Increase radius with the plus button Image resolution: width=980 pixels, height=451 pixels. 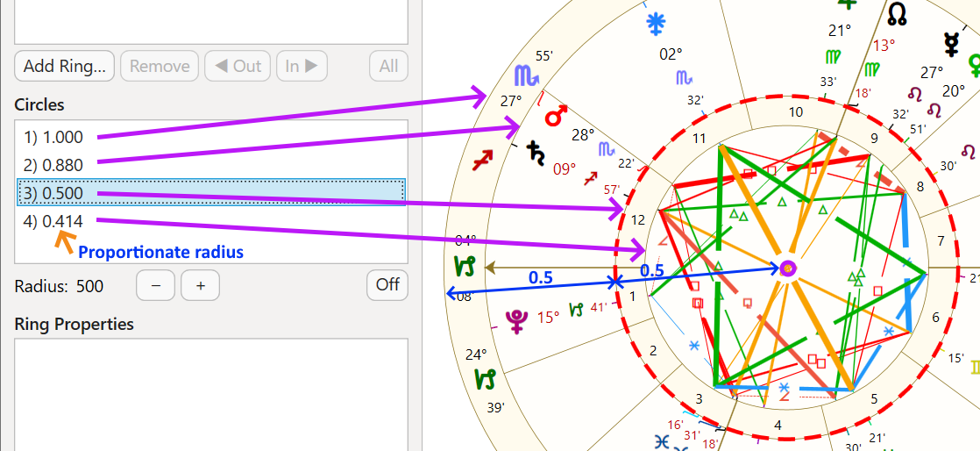pyautogui.click(x=200, y=286)
